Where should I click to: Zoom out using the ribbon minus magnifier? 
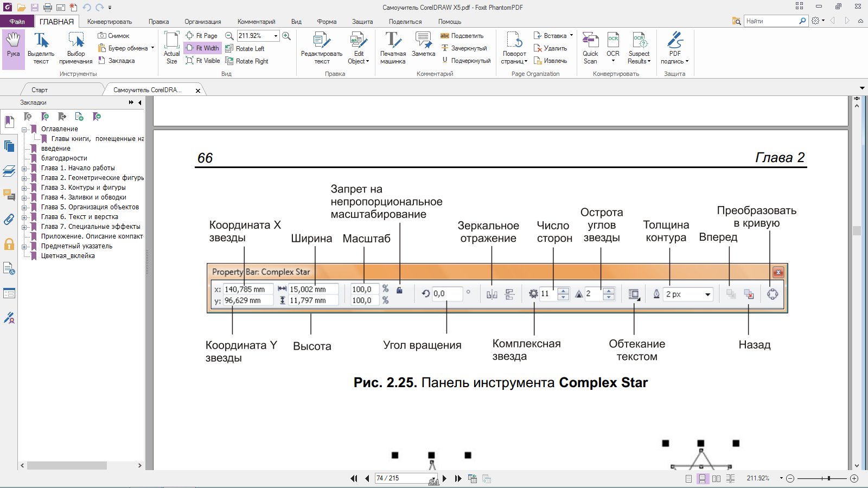click(x=229, y=36)
